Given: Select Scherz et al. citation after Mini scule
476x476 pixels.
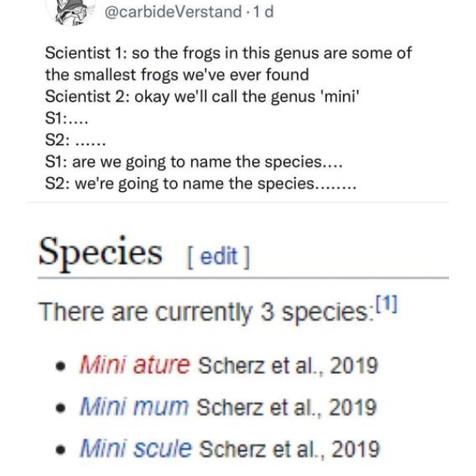Looking at the screenshot, I should coord(290,449).
